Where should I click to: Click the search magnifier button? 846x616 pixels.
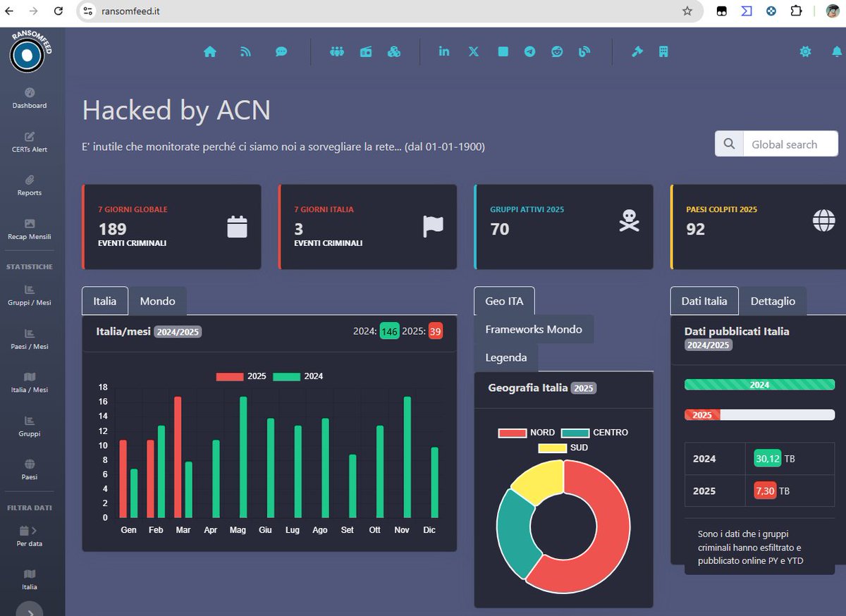(729, 144)
